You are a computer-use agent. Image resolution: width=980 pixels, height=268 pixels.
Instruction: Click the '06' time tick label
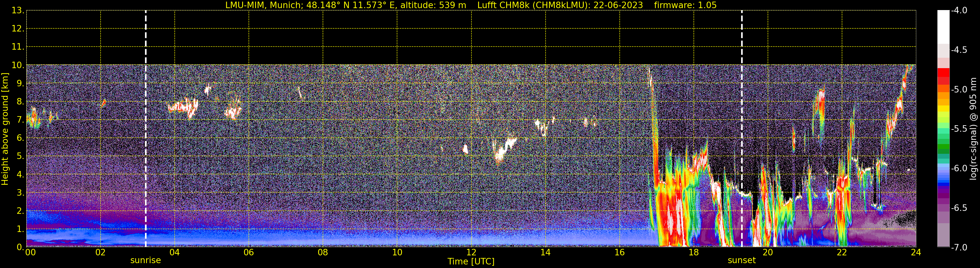pyautogui.click(x=249, y=252)
